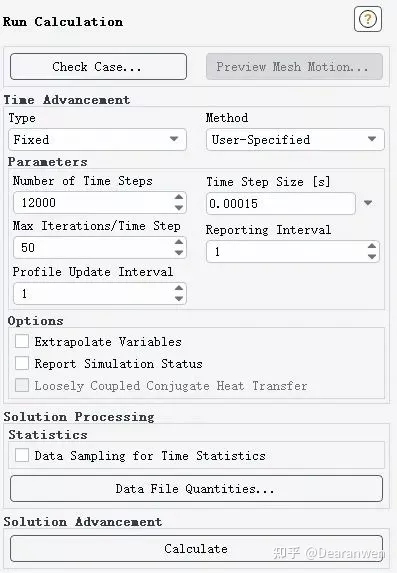Check Report Simulation Status box
The width and height of the screenshot is (397, 573).
coord(22,364)
